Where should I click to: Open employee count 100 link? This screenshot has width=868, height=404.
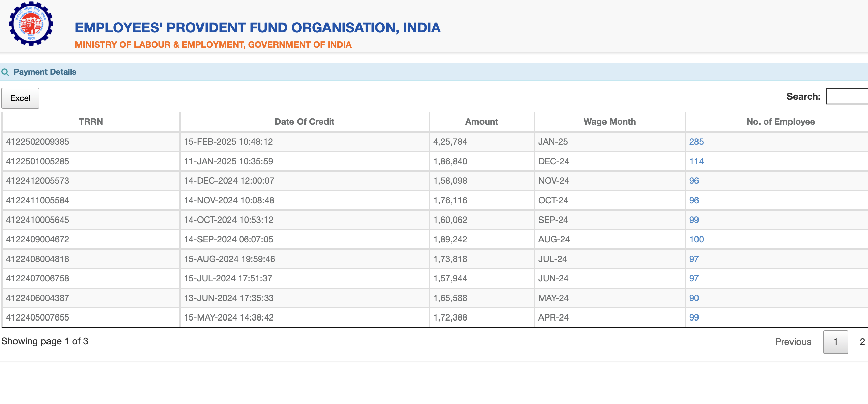click(x=696, y=239)
